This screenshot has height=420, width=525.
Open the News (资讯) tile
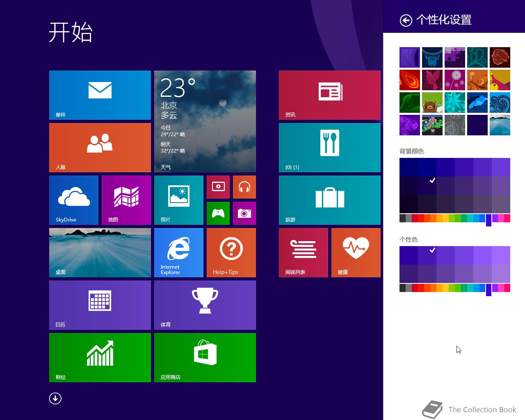330,95
